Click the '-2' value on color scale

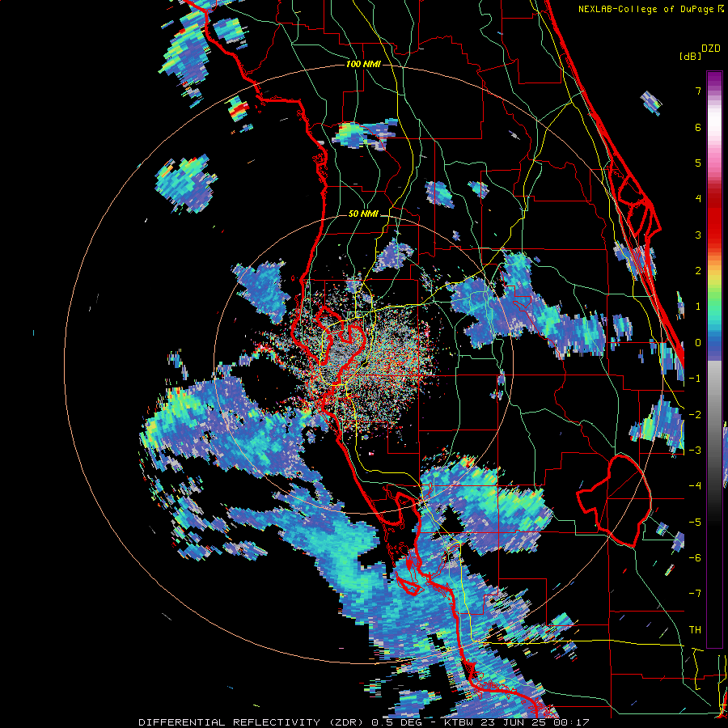[x=695, y=414]
